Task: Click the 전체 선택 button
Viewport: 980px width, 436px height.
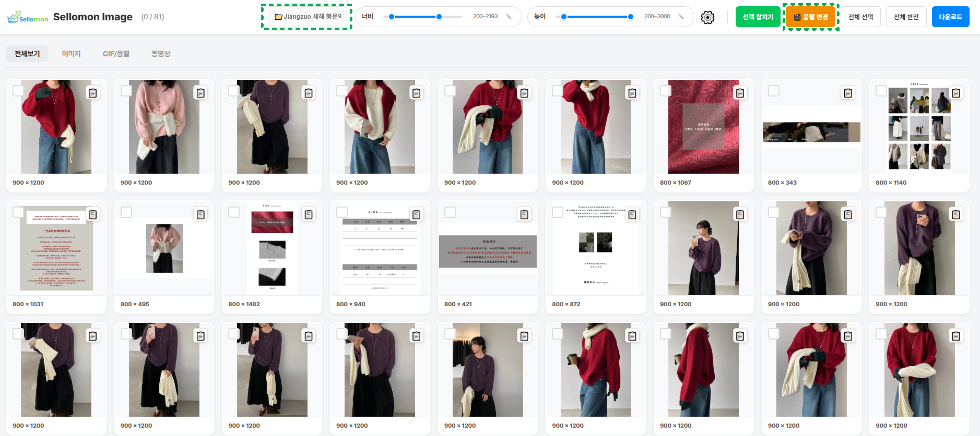Action: pyautogui.click(x=860, y=17)
